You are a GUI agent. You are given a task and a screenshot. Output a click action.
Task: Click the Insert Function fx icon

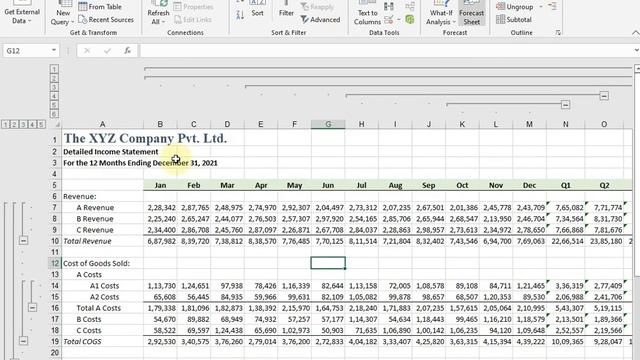(127, 51)
